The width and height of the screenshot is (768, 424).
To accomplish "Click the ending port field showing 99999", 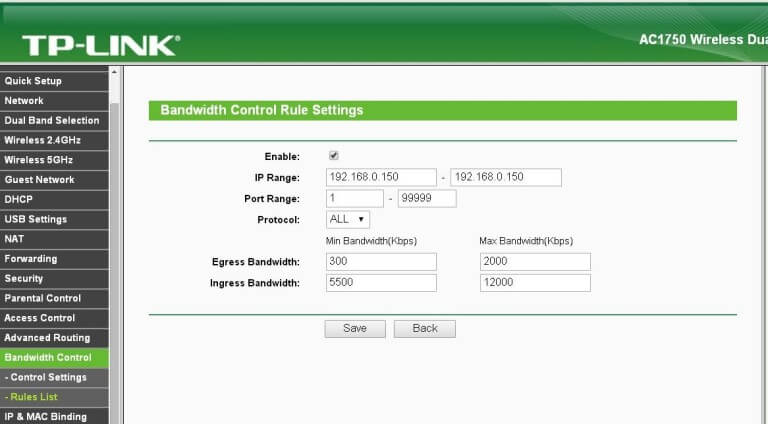I will (427, 198).
